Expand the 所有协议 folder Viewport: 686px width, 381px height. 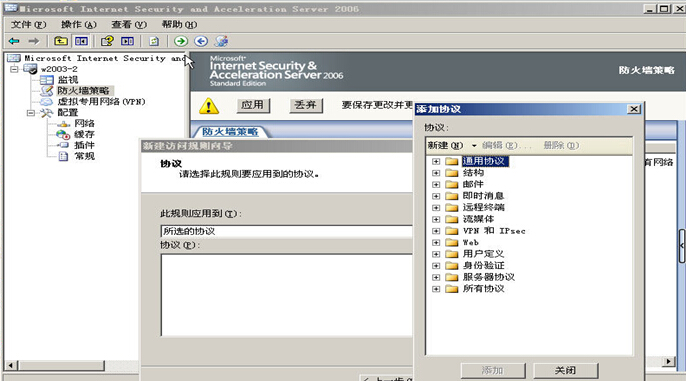tap(436, 289)
